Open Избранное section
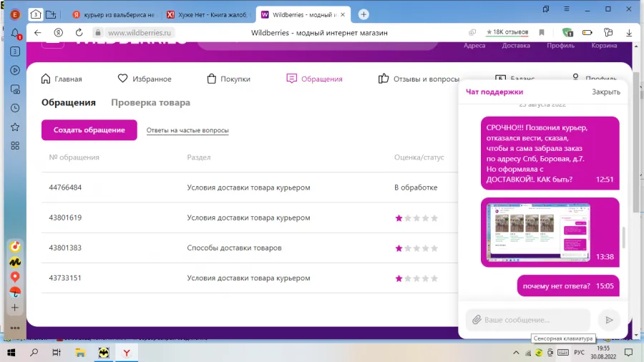Viewport: 644px width, 362px height. coord(145,79)
